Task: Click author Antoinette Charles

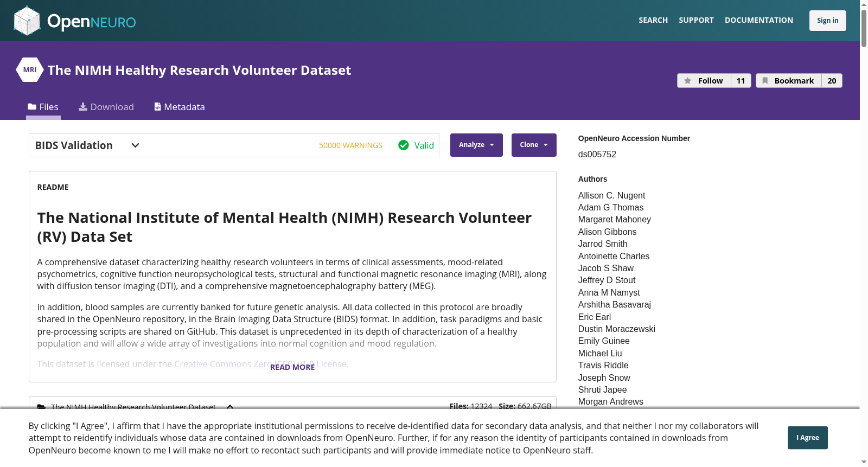Action: (x=614, y=256)
